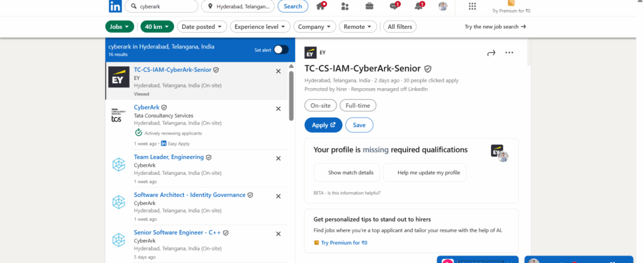Open the apps grid icon
This screenshot has width=644, height=263.
coord(472,6)
